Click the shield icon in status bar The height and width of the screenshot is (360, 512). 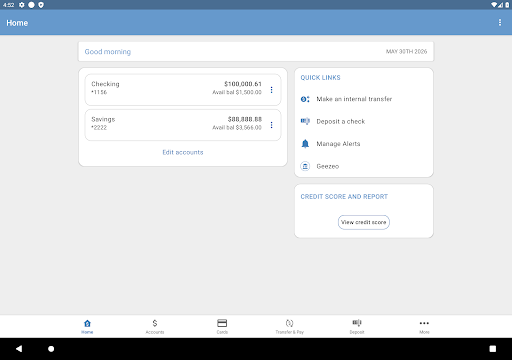pyautogui.click(x=41, y=5)
